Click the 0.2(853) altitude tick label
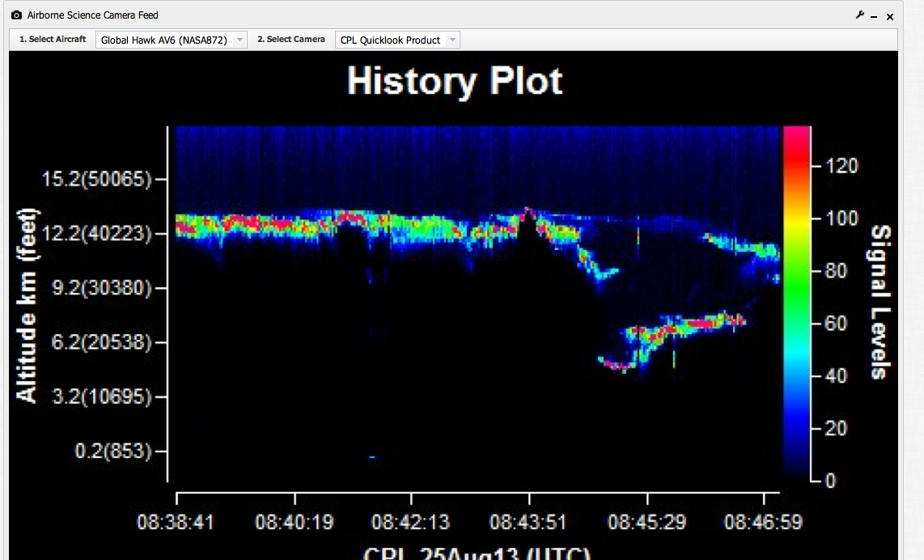Viewport: 924px width, 560px height. coord(113,451)
